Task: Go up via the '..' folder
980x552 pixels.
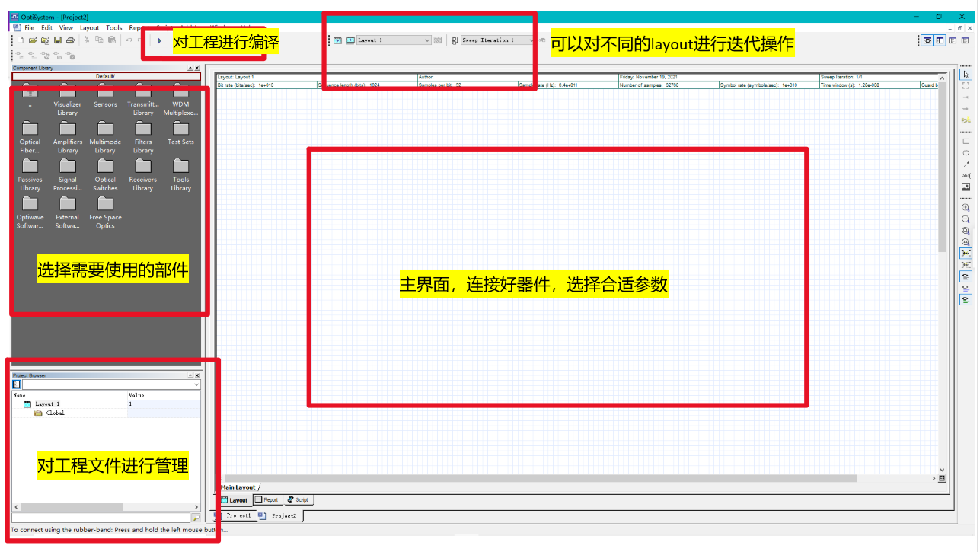Action: point(30,94)
